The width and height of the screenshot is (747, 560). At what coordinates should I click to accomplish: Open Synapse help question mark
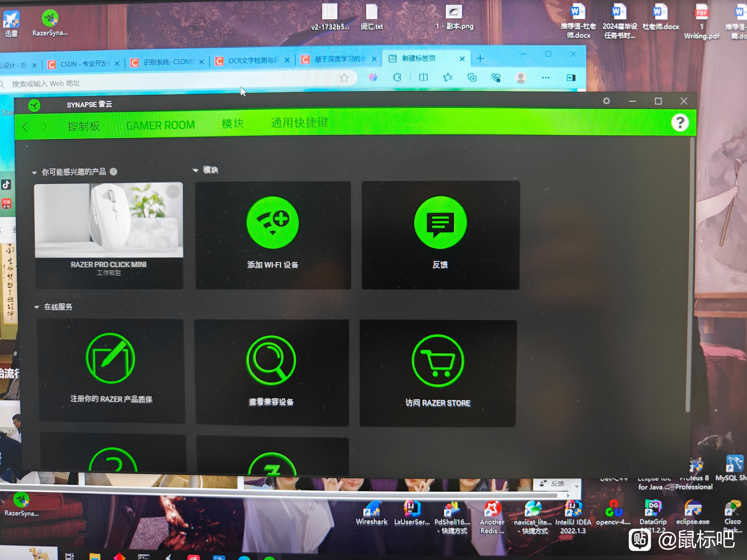680,123
